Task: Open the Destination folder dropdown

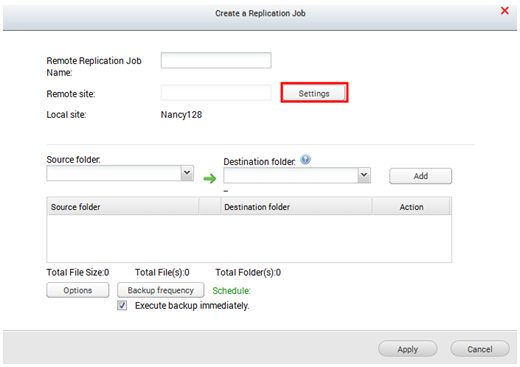Action: pos(364,175)
